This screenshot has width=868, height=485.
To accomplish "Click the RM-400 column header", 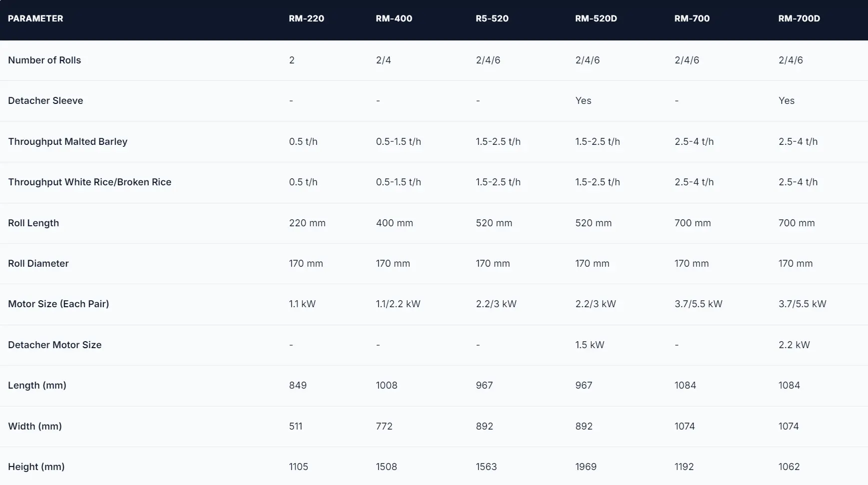I will click(394, 18).
